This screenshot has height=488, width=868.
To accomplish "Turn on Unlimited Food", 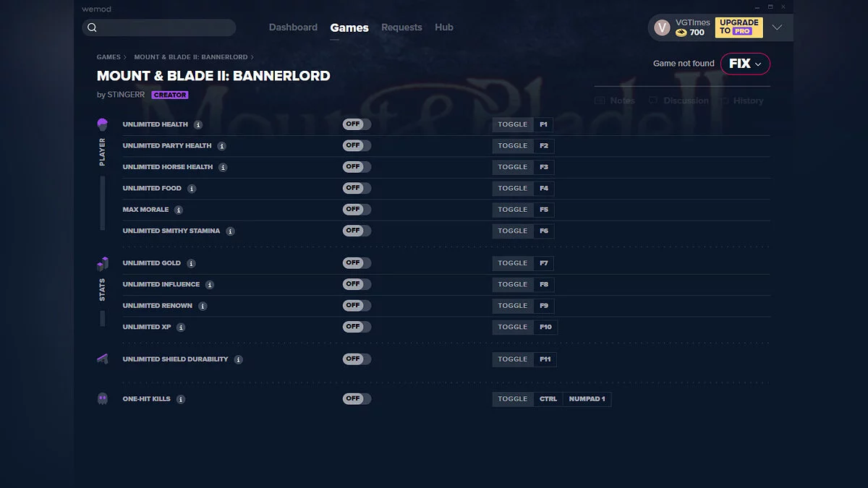I will point(356,188).
